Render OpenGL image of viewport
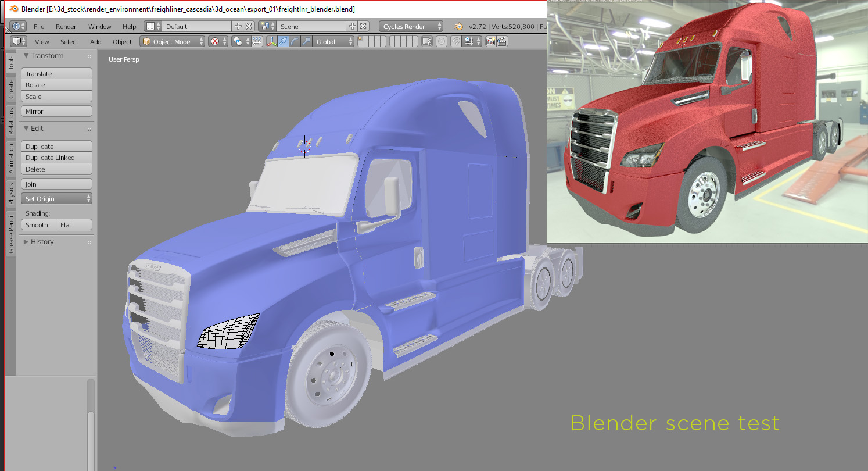868x471 pixels. click(491, 42)
